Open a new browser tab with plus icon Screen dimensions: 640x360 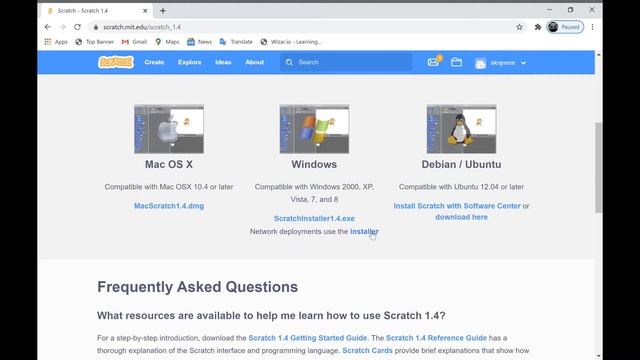coord(163,11)
